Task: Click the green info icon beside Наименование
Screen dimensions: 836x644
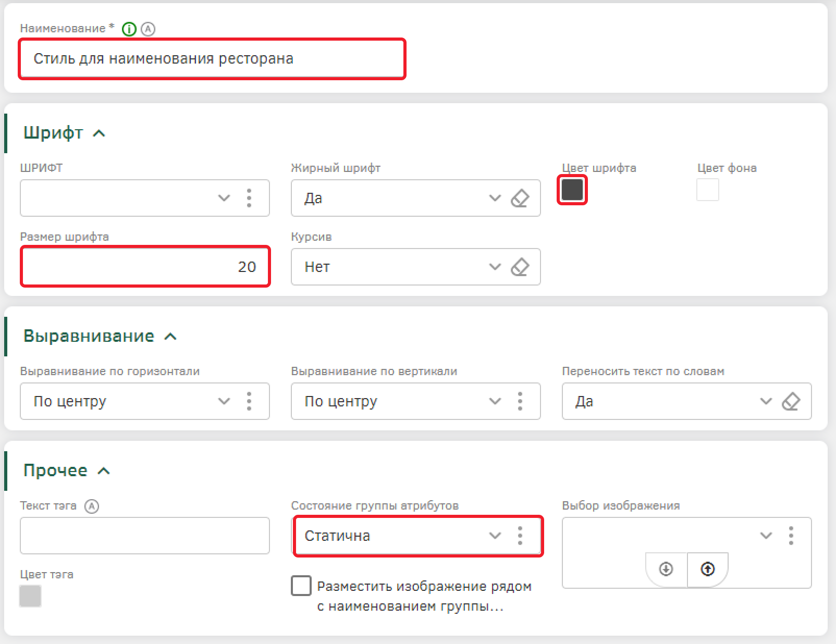Action: point(129,29)
